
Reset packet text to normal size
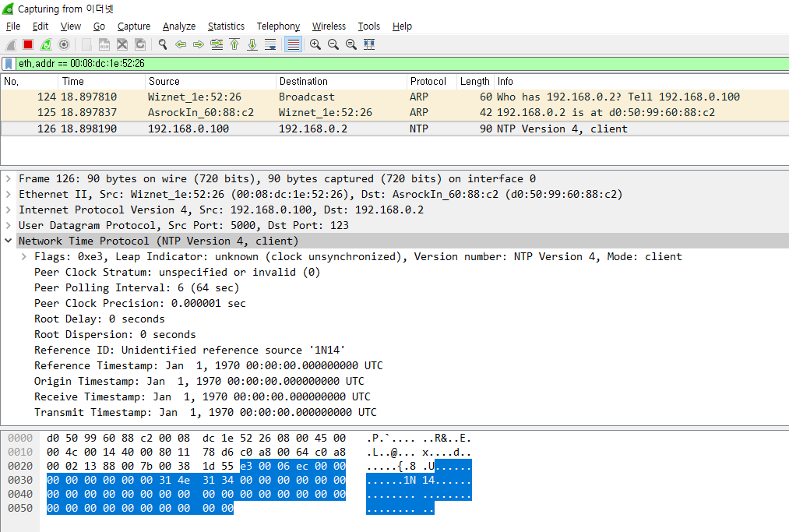pyautogui.click(x=351, y=45)
